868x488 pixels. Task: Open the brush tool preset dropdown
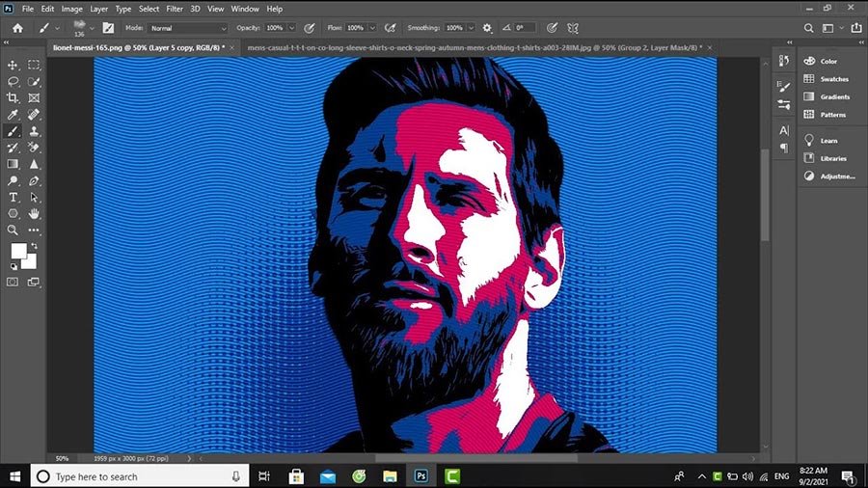[57, 28]
